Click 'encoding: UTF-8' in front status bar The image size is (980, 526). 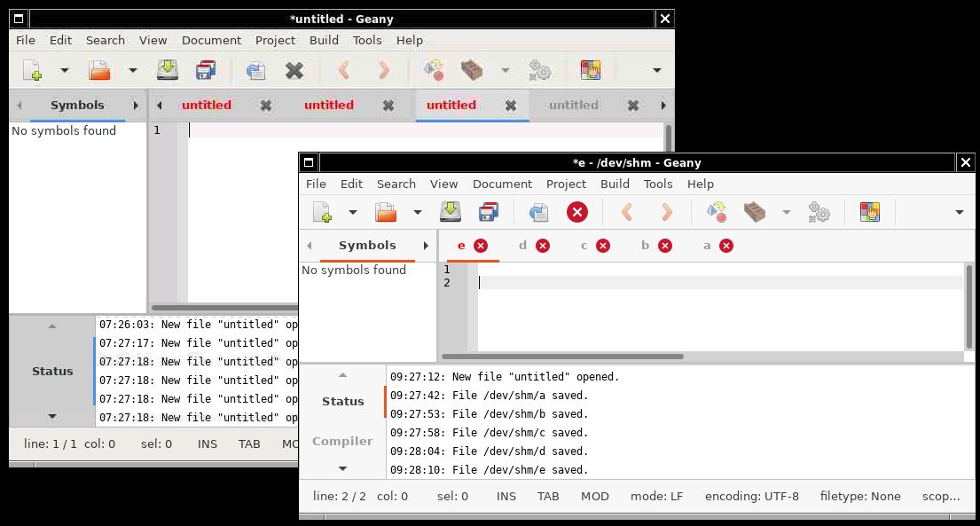pos(752,497)
